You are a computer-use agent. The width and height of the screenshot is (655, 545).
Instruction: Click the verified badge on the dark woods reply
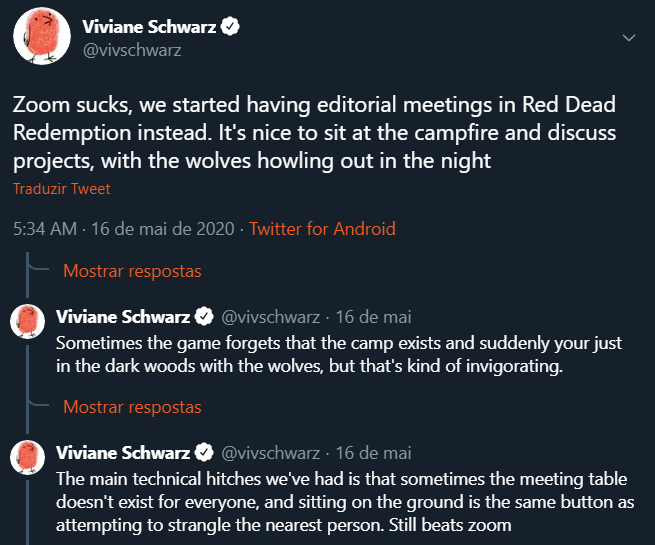203,317
